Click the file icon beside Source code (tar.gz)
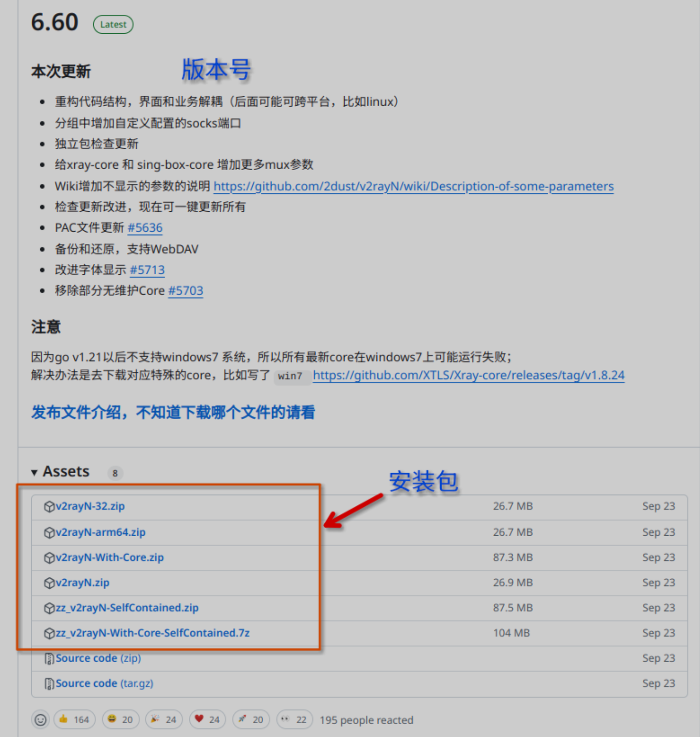Viewport: 700px width, 737px height. click(49, 683)
